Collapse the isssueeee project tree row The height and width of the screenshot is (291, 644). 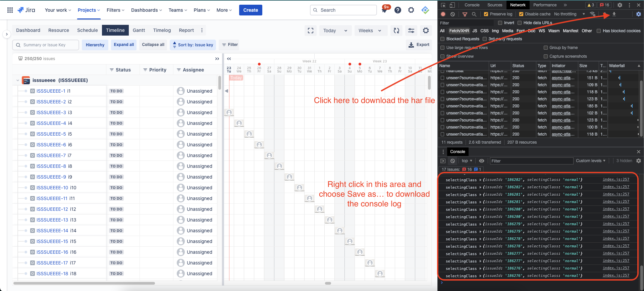point(17,80)
